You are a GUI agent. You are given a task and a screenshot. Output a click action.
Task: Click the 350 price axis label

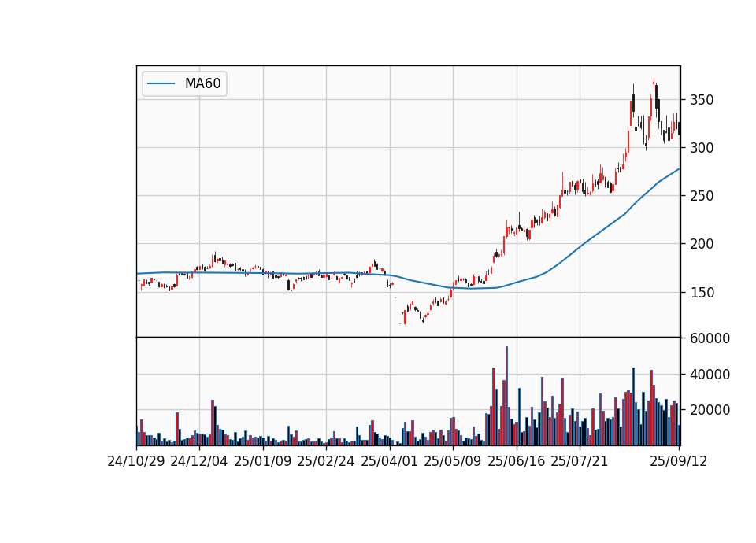pos(702,100)
